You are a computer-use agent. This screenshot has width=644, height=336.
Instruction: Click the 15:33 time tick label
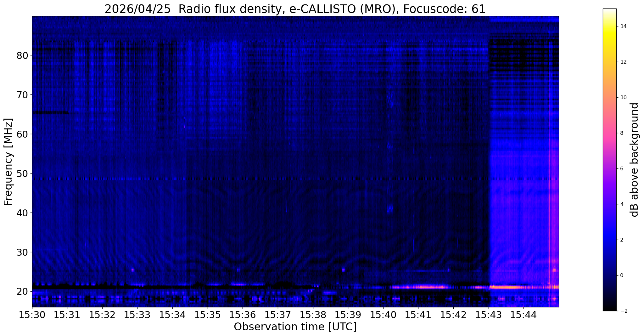[x=137, y=315]
